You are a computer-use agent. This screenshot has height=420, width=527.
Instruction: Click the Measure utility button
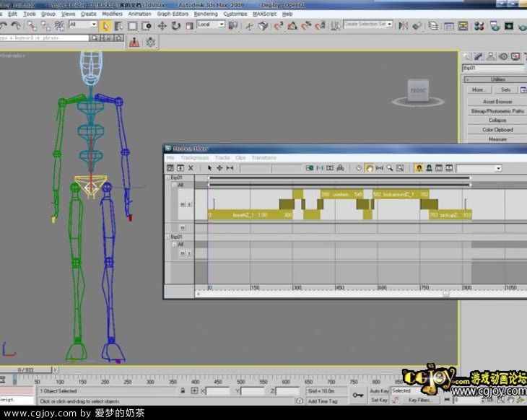tap(497, 139)
